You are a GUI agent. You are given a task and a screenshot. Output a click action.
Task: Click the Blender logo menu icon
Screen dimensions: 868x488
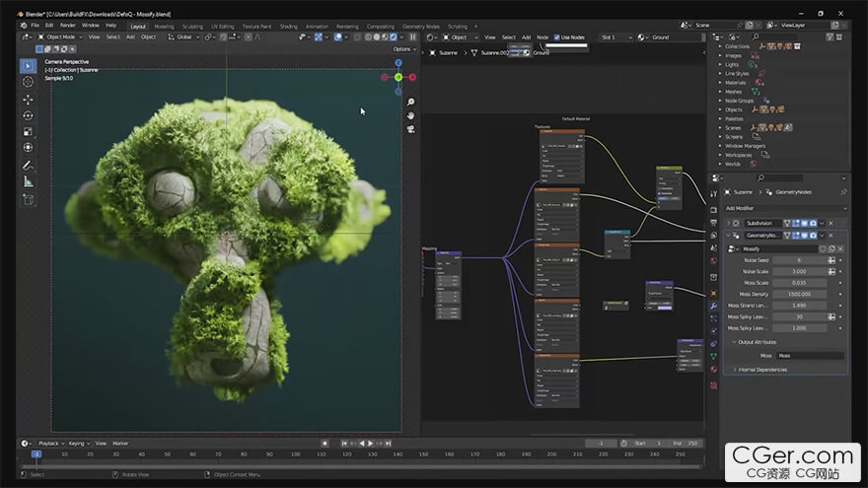tap(24, 26)
